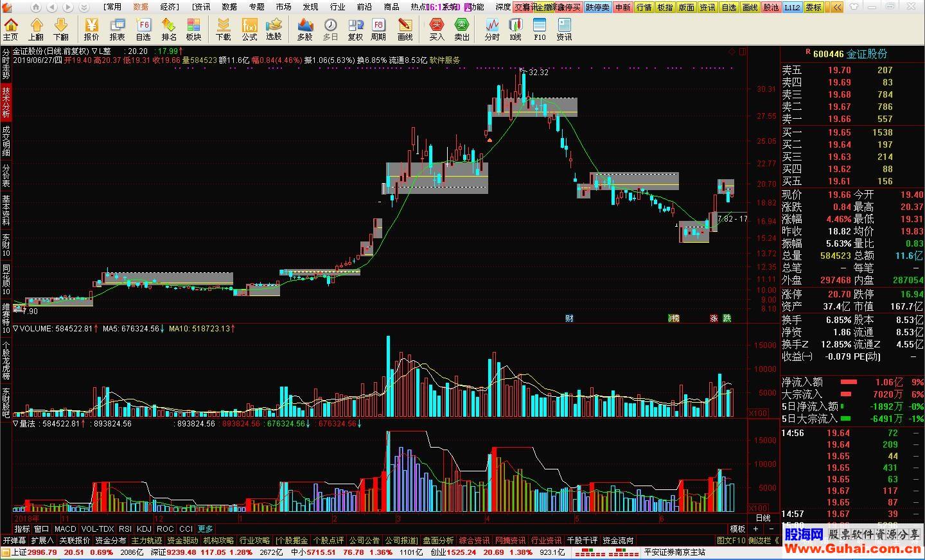The width and height of the screenshot is (925, 560).
Task: Click red 买入 buy icon
Action: (x=437, y=29)
